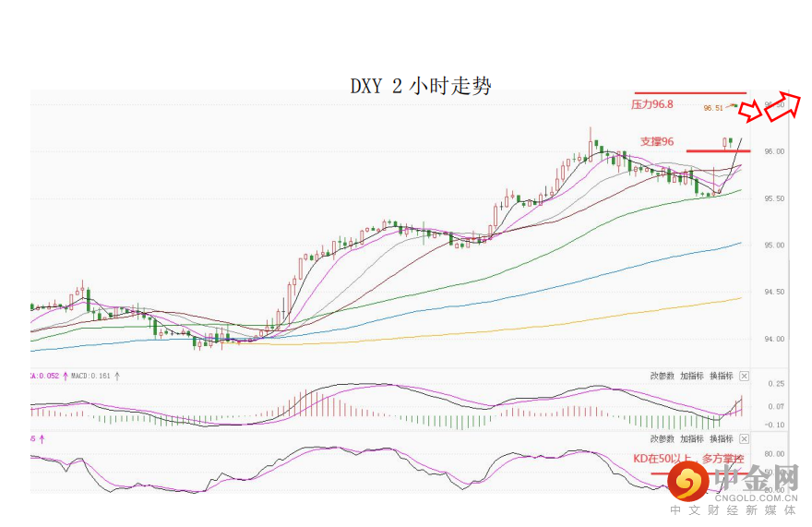Click 改参数 in the KD panel

[x=663, y=439]
